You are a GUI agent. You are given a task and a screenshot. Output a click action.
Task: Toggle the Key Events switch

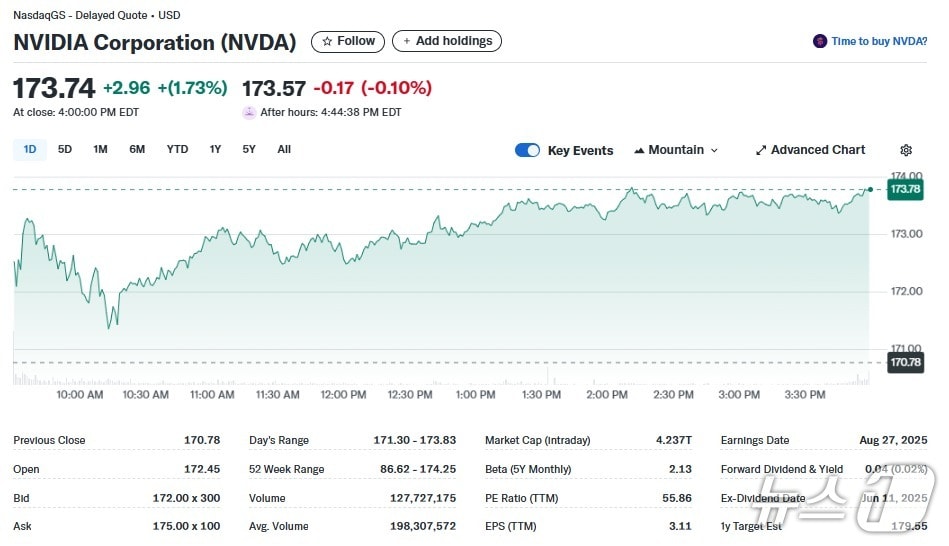coord(527,150)
